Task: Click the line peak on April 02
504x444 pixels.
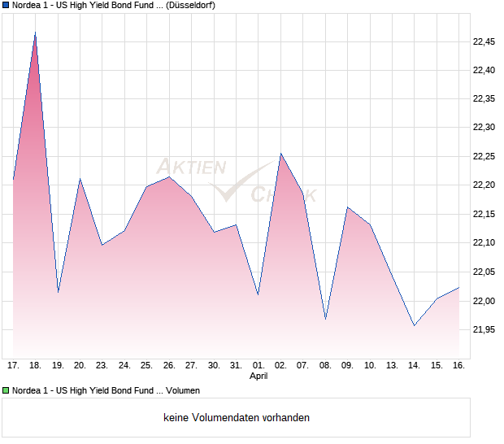Action: pyautogui.click(x=281, y=154)
